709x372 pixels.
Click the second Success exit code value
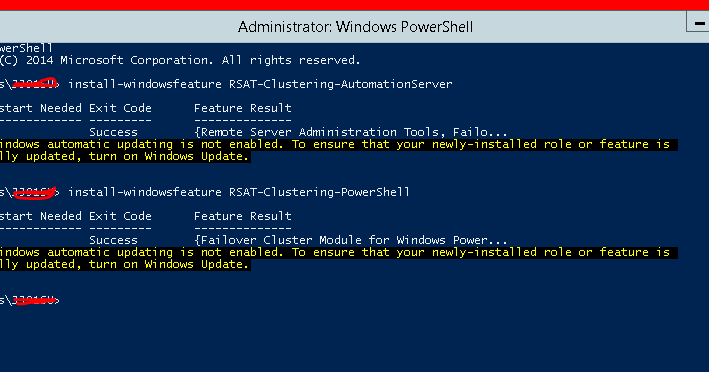click(113, 240)
